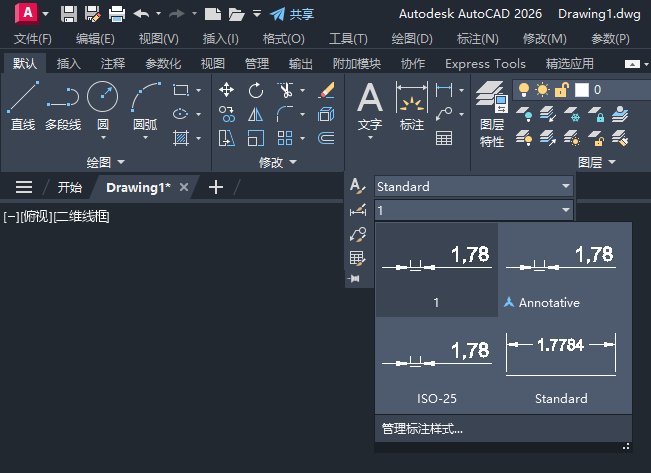Open the dimension style dropdown showing 1
This screenshot has width=651, height=473.
coord(566,210)
